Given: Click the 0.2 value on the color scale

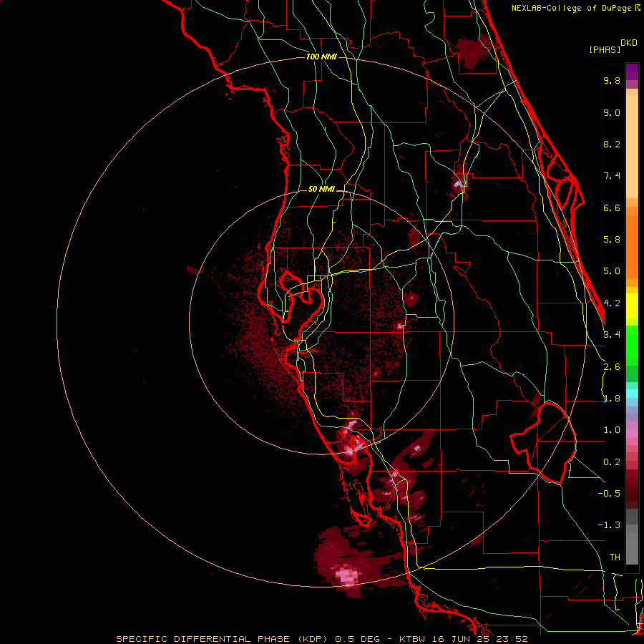Looking at the screenshot, I should click(x=612, y=462).
